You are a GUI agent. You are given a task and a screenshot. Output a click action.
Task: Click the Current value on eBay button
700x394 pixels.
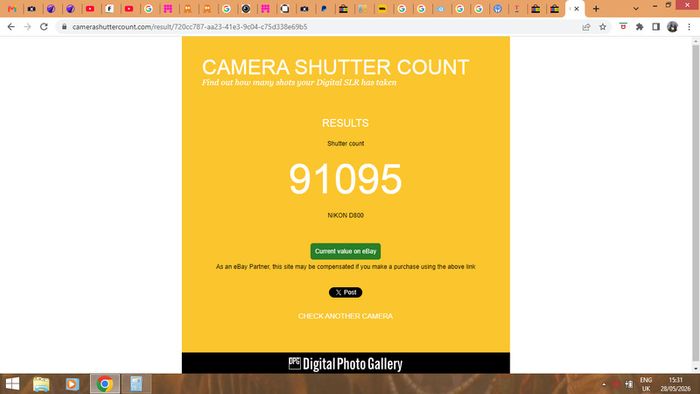pos(346,251)
